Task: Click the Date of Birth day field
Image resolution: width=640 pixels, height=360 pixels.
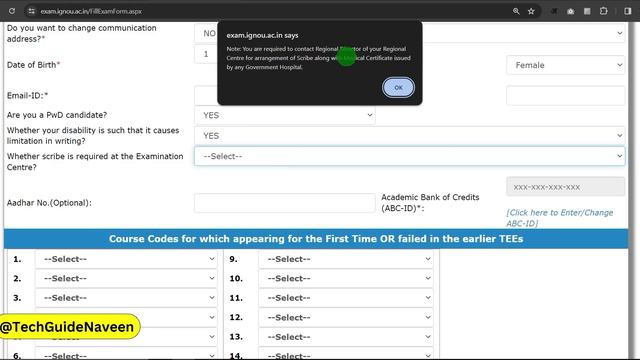Action: tap(206, 54)
